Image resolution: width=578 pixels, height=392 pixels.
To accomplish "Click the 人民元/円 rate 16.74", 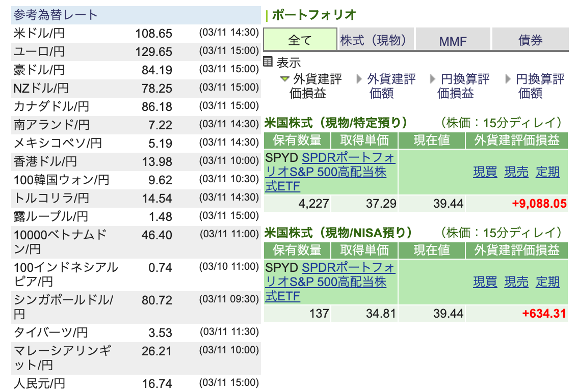I will point(157,384).
